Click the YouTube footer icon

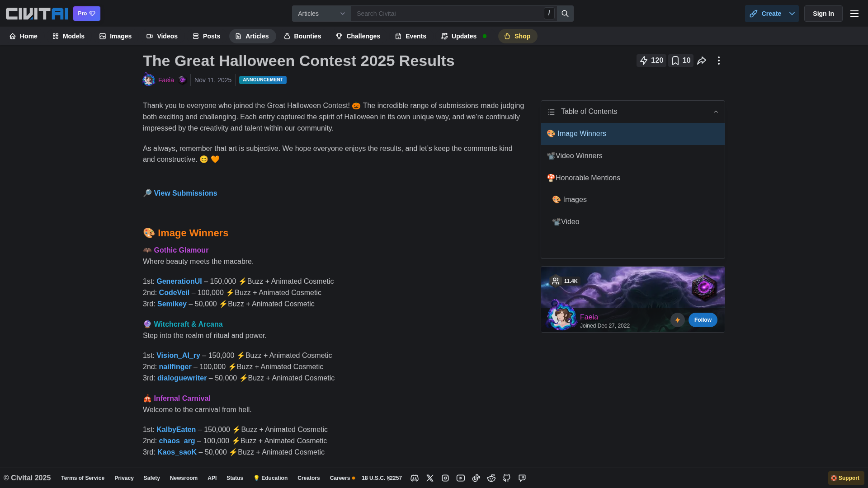tap(460, 478)
